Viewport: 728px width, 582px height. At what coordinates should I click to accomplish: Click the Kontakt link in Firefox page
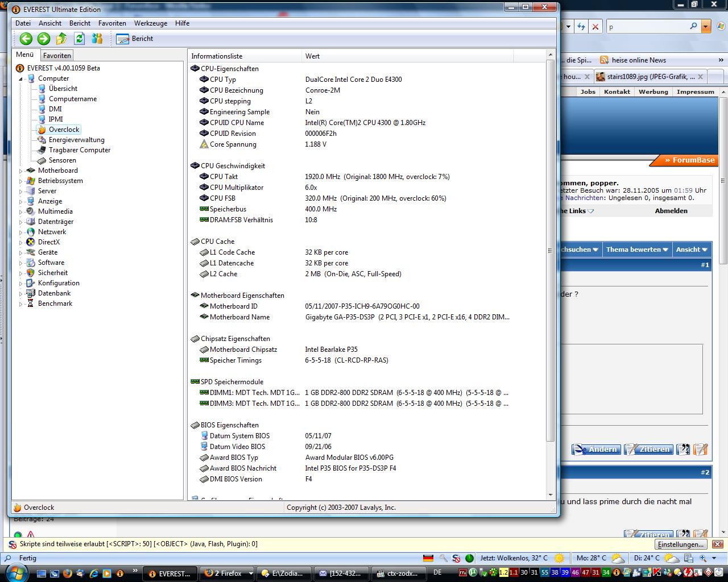coord(617,92)
